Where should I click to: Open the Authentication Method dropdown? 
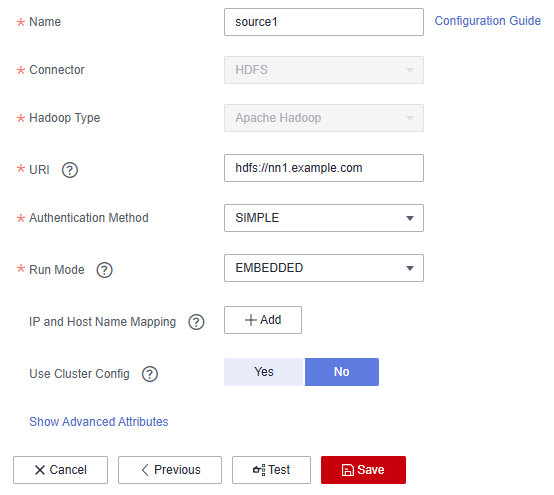324,218
